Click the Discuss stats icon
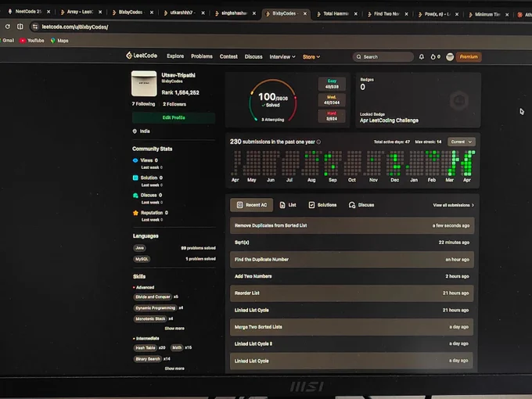 click(135, 195)
